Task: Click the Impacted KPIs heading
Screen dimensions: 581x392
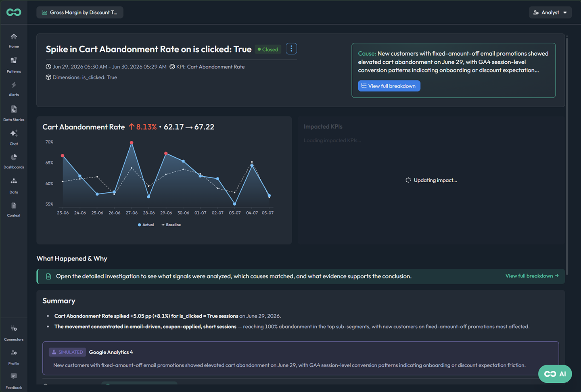Action: (323, 127)
